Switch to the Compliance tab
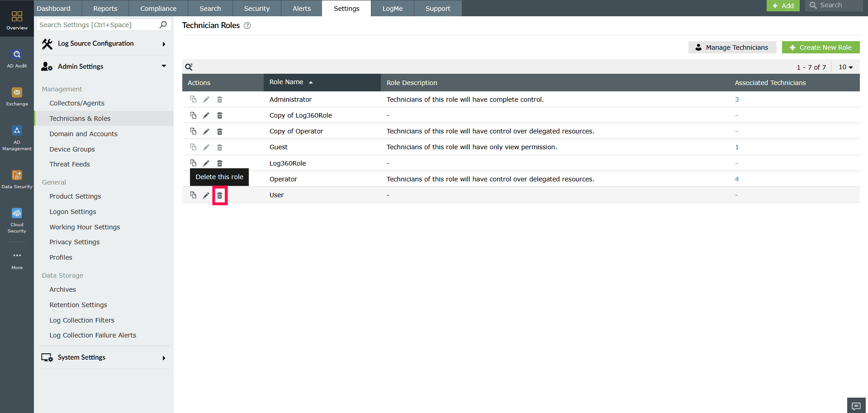Viewport: 868px width, 413px height. (x=158, y=8)
